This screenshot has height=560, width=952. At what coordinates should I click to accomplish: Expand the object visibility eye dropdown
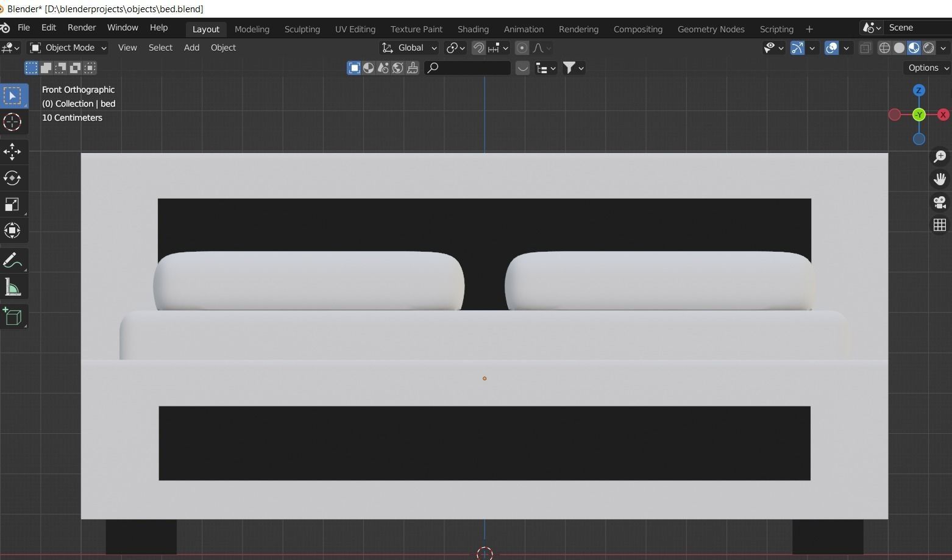[773, 48]
